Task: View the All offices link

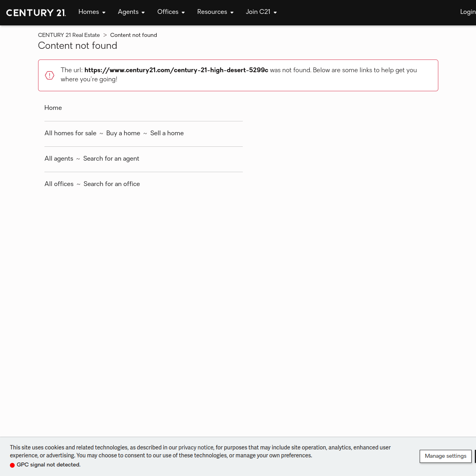Action: point(59,184)
